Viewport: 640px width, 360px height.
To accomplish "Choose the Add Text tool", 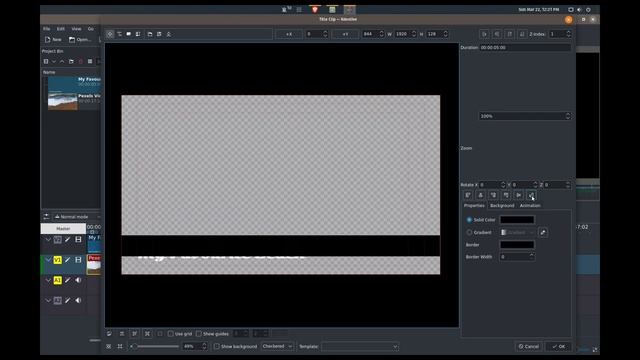I will pos(119,34).
